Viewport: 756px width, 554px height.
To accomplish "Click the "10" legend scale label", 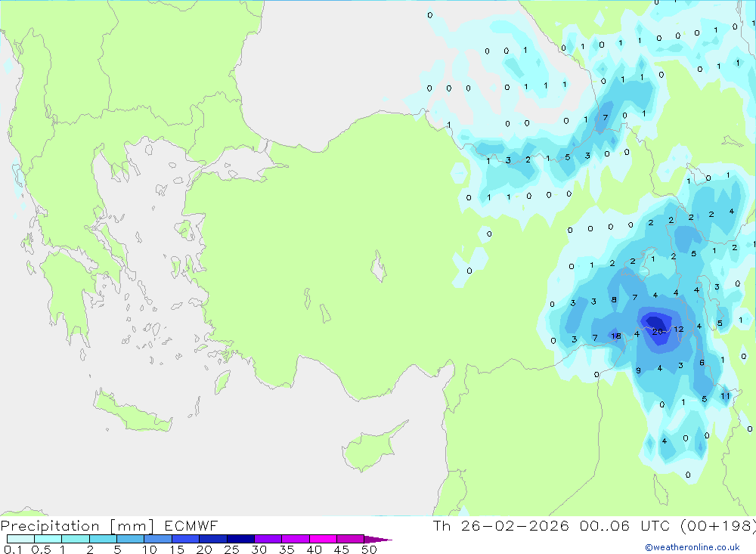I will point(150,549).
